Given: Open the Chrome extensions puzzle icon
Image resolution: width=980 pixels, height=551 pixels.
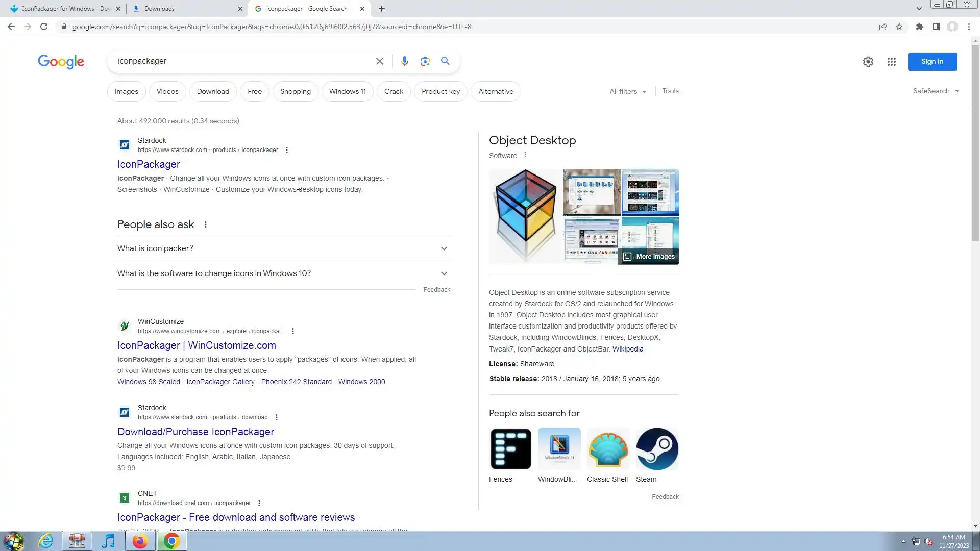Looking at the screenshot, I should tap(919, 27).
